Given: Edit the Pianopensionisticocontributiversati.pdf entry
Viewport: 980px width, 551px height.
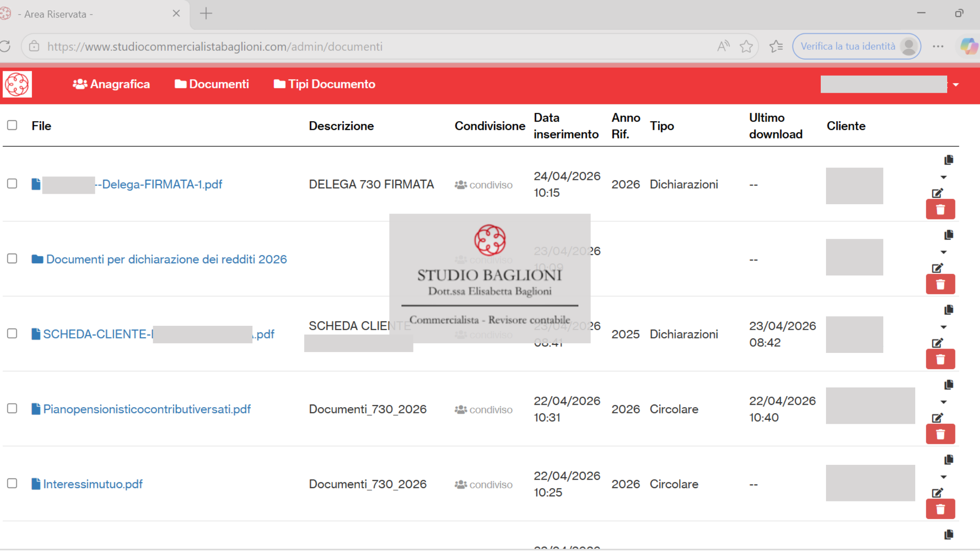Looking at the screenshot, I should [x=937, y=418].
